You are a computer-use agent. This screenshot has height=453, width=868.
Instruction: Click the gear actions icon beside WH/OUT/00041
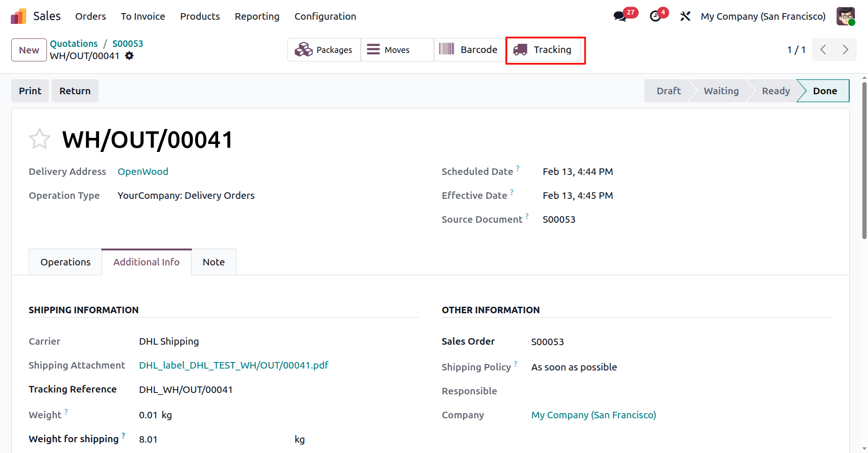(129, 56)
